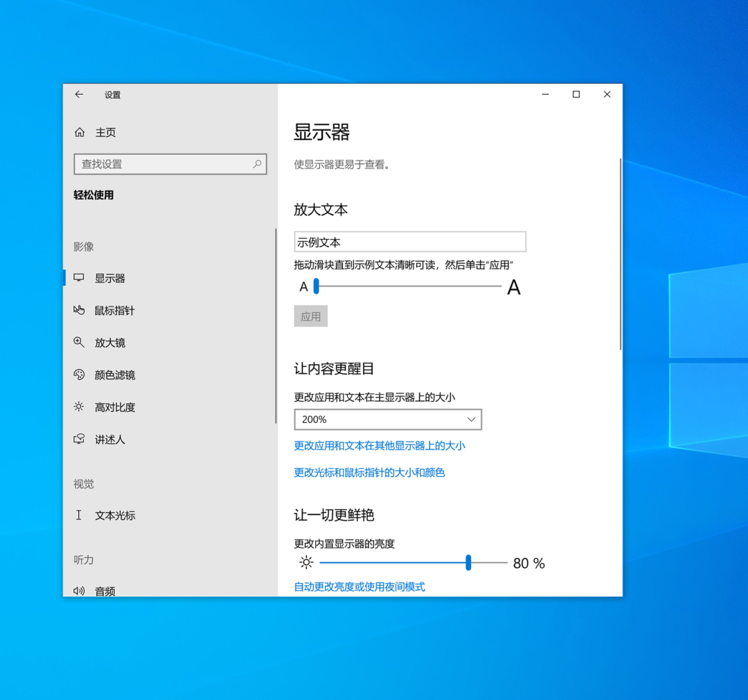Click the content pane vertical scrollbar
Viewport: 748px width, 700px height.
click(x=620, y=254)
